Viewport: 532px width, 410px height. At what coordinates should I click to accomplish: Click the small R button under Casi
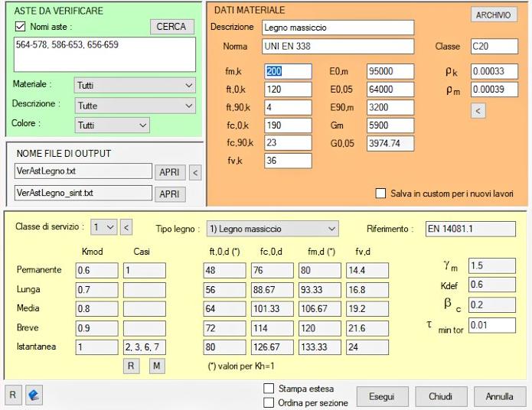click(132, 366)
